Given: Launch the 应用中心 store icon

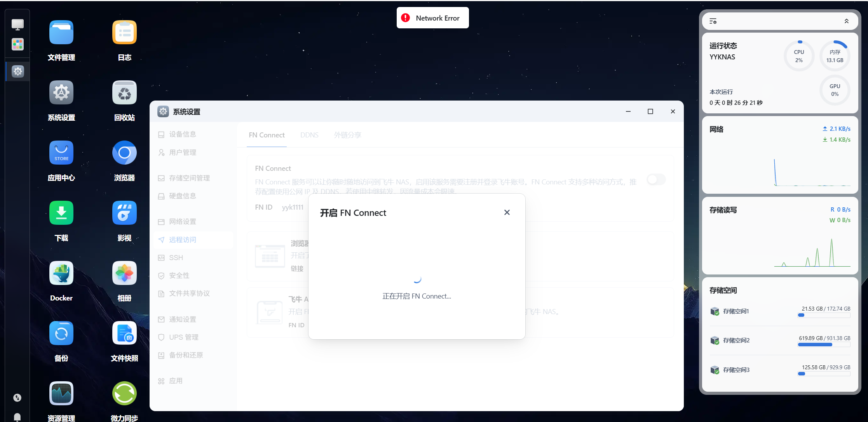Looking at the screenshot, I should point(61,153).
